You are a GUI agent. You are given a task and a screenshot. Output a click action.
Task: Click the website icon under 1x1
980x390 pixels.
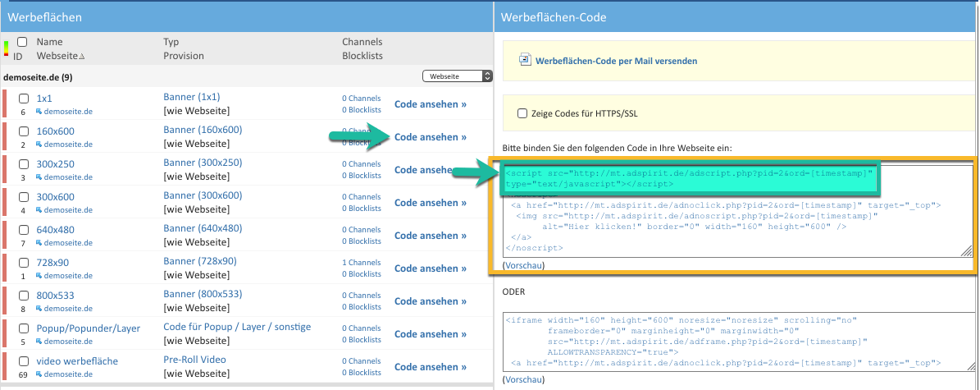pyautogui.click(x=39, y=112)
